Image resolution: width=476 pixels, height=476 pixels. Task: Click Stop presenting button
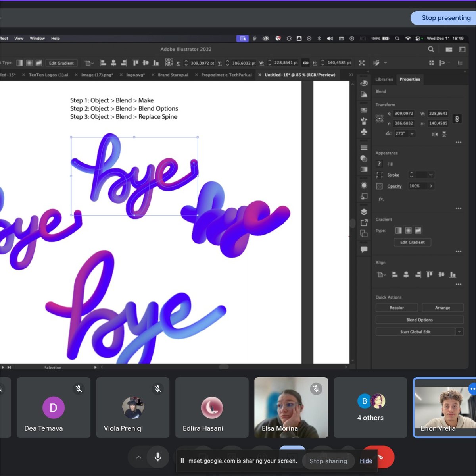[x=444, y=18]
